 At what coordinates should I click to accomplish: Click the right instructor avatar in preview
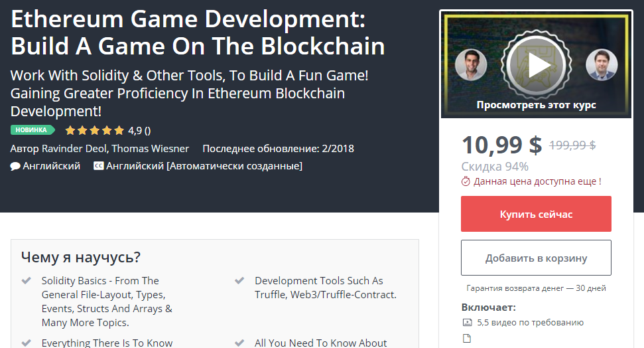pos(602,65)
